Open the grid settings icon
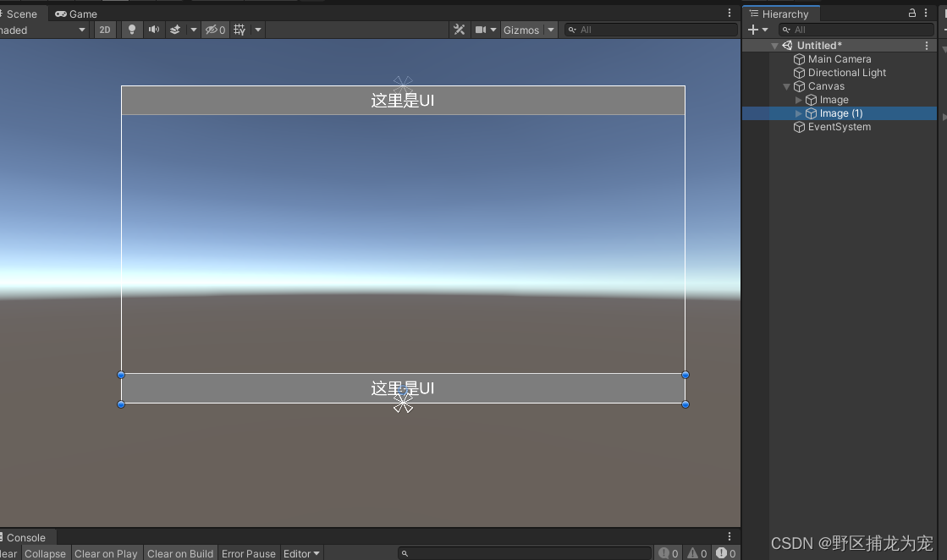Image resolution: width=947 pixels, height=560 pixels. 240,30
